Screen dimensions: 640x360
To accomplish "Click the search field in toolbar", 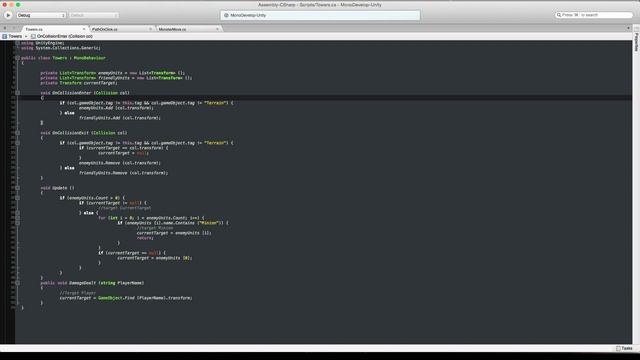I will click(594, 15).
